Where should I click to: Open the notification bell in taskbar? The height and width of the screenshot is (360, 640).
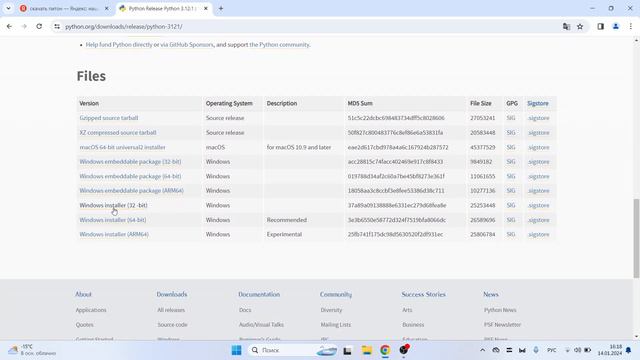click(x=629, y=350)
